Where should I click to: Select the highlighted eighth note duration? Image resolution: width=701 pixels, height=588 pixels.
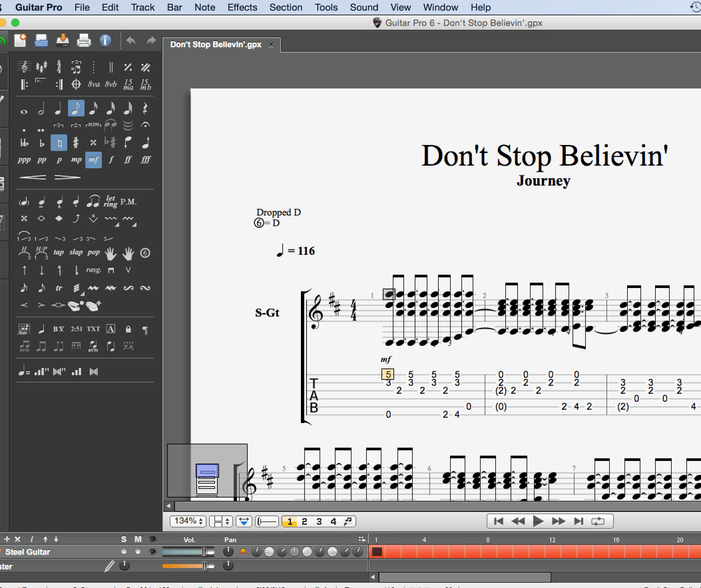[76, 108]
